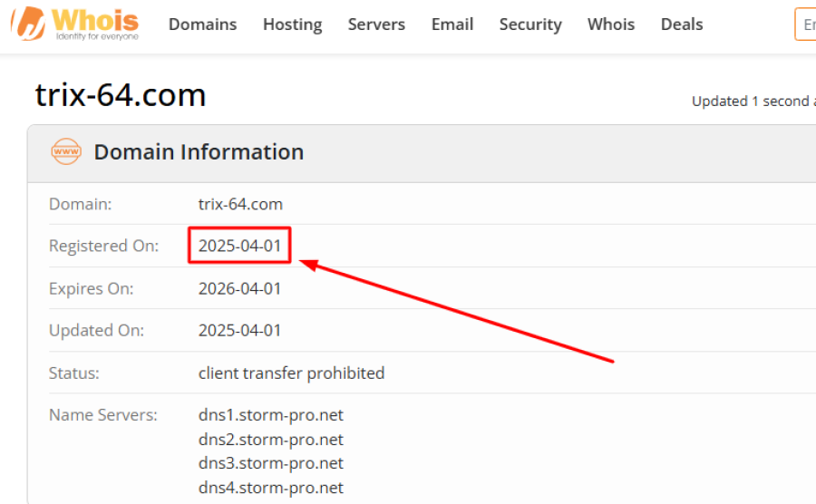Click the www globe icon beside Domain Information
This screenshot has width=816, height=504.
pos(66,151)
